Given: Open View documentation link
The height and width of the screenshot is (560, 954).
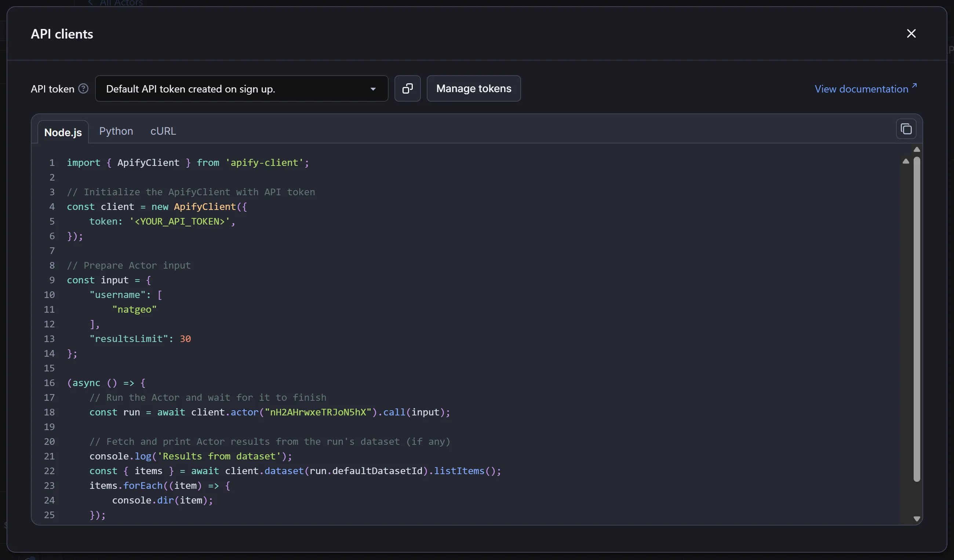Looking at the screenshot, I should (x=866, y=88).
